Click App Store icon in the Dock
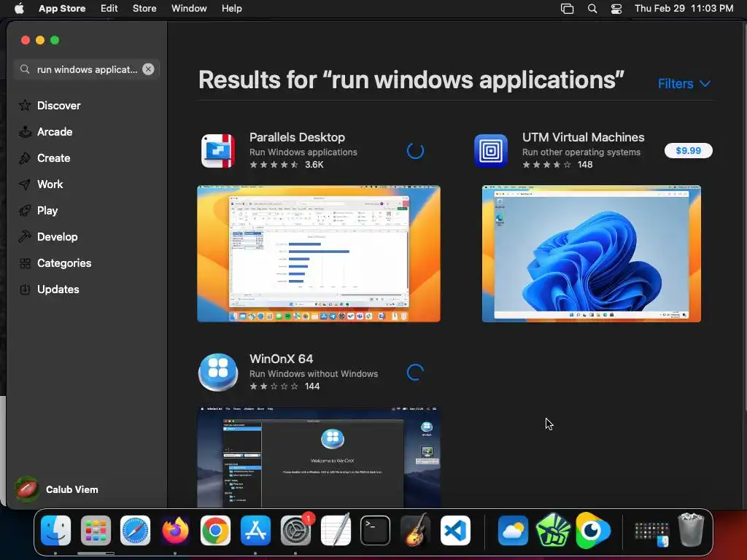 coord(255,531)
